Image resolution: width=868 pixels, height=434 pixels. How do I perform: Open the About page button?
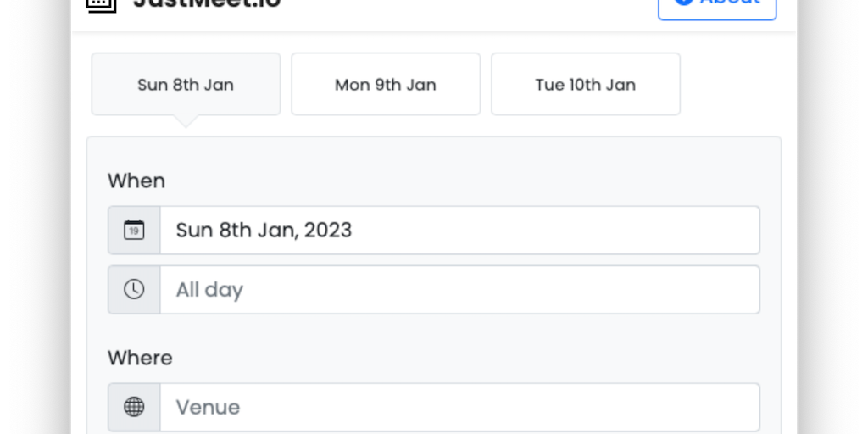click(x=717, y=5)
